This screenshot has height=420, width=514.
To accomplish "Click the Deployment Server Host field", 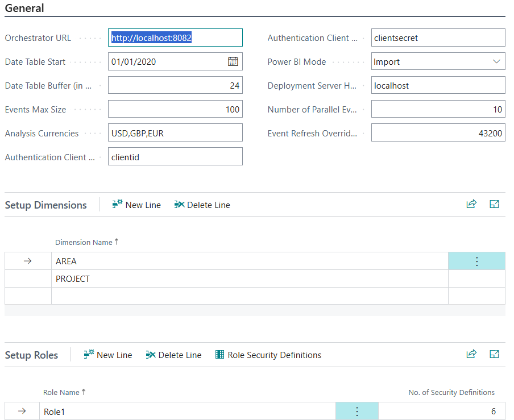I will (x=438, y=85).
